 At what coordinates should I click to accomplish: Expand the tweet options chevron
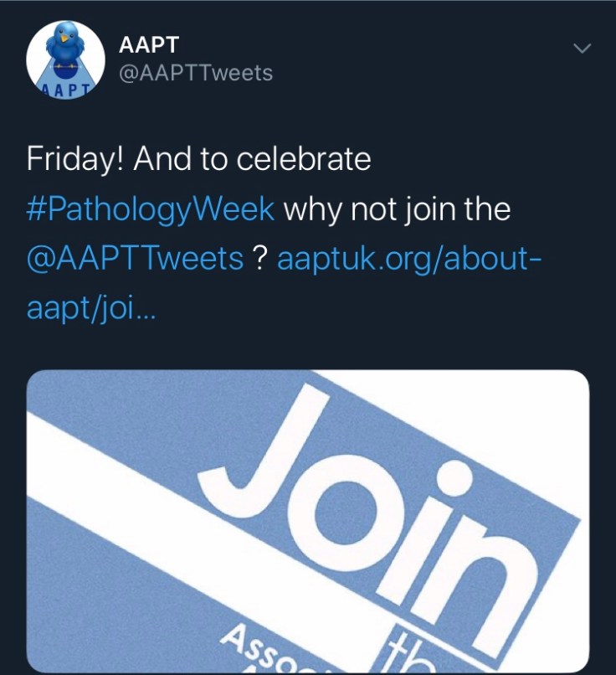click(581, 49)
